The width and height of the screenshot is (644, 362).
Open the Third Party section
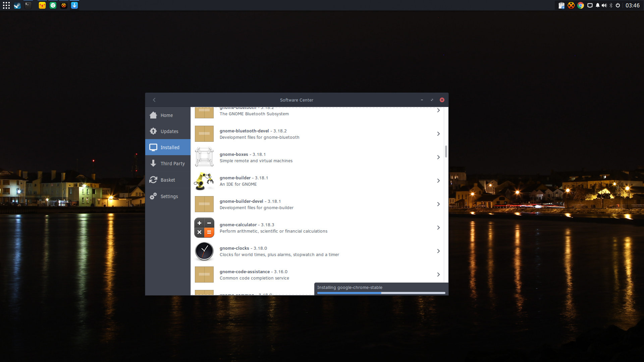(x=168, y=164)
